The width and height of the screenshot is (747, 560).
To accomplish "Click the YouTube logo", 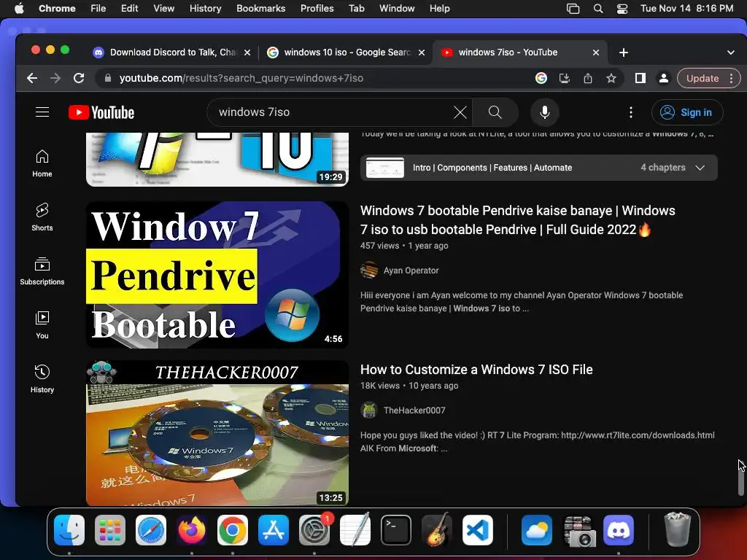I will pyautogui.click(x=101, y=112).
